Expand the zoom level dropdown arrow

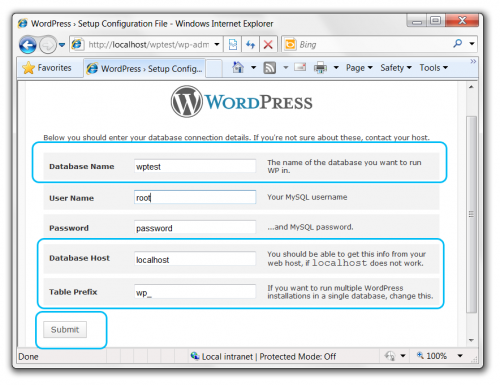pos(460,356)
